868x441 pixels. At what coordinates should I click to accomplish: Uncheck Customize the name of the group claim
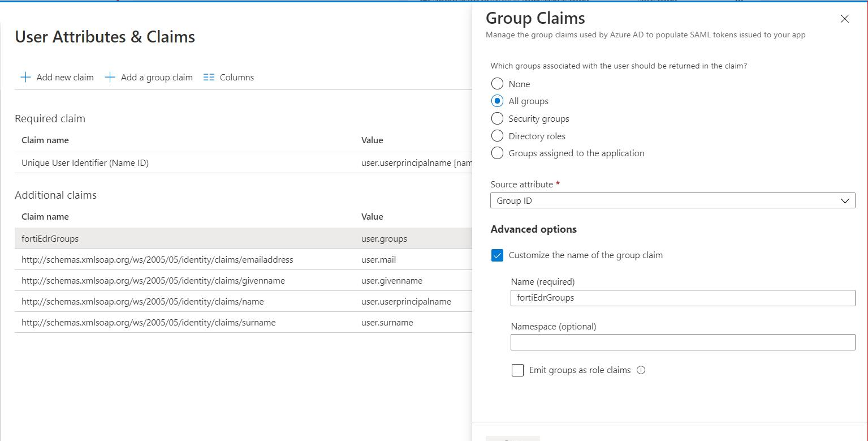point(497,255)
